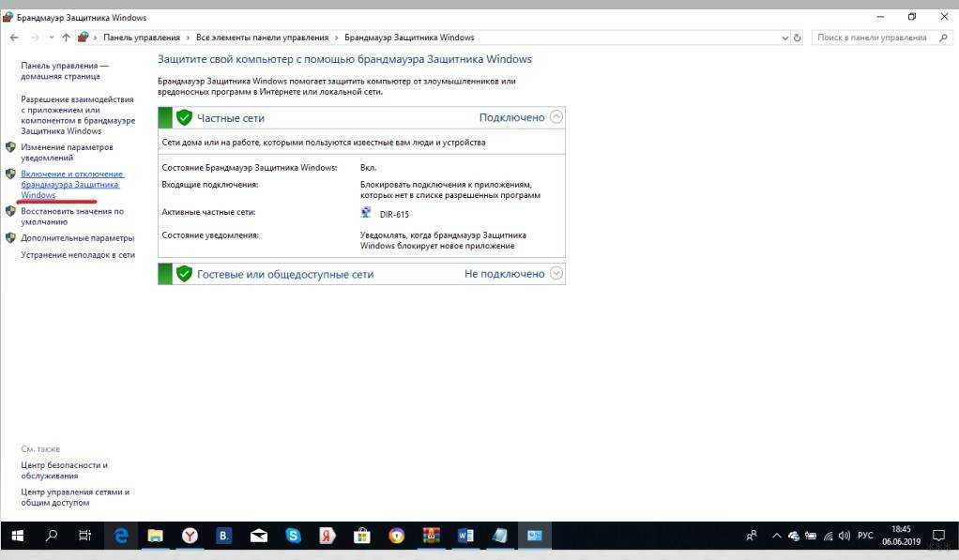Select 'Брандмауэр Защитника Windows' breadcrumb
Screen dimensions: 959x560
tap(409, 38)
